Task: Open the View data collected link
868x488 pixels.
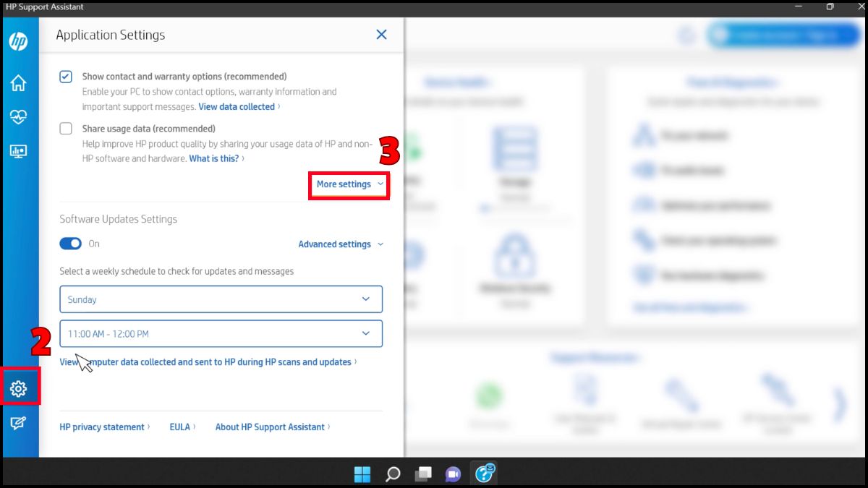Action: click(239, 107)
